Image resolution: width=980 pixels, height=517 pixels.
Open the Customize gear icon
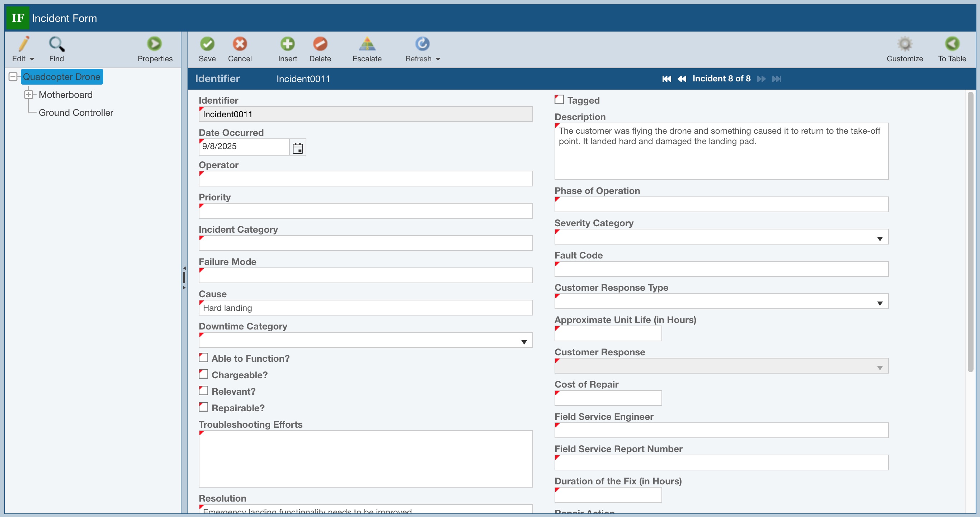[x=905, y=44]
